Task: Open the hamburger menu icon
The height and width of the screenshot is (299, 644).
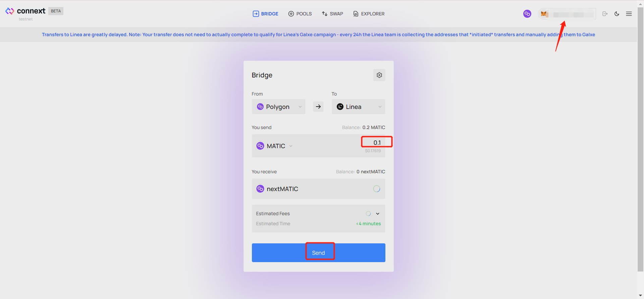Action: [x=629, y=14]
